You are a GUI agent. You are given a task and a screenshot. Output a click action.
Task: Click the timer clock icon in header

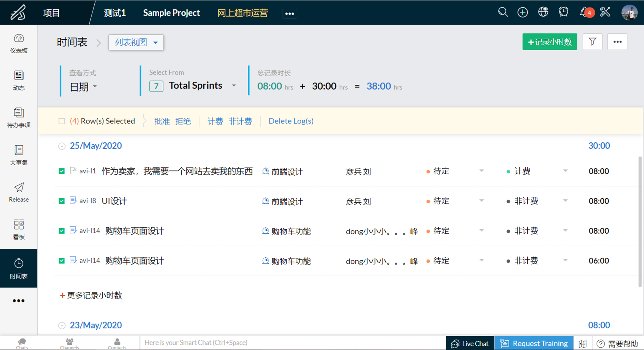563,12
